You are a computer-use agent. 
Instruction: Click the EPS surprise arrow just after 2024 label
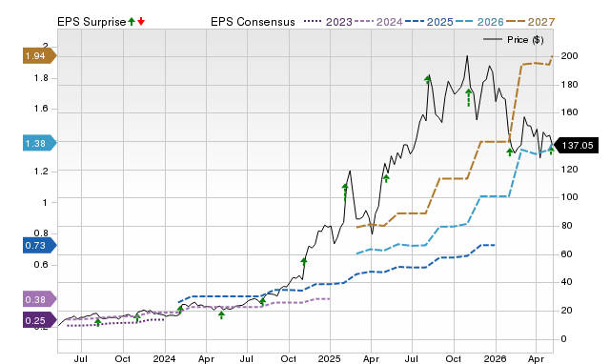point(180,310)
